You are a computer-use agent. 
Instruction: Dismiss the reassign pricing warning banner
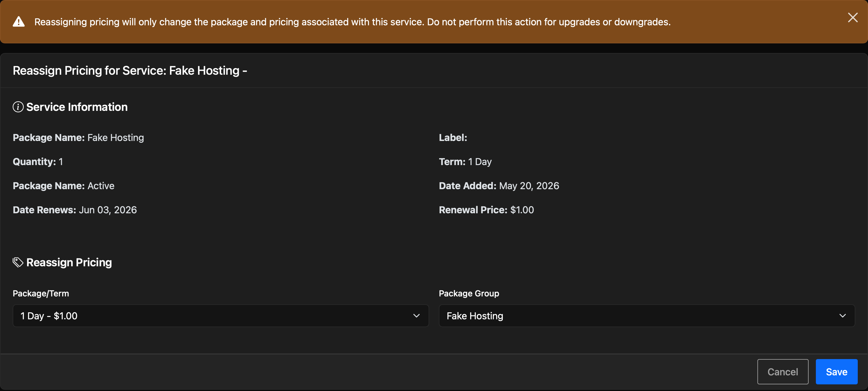coord(853,17)
